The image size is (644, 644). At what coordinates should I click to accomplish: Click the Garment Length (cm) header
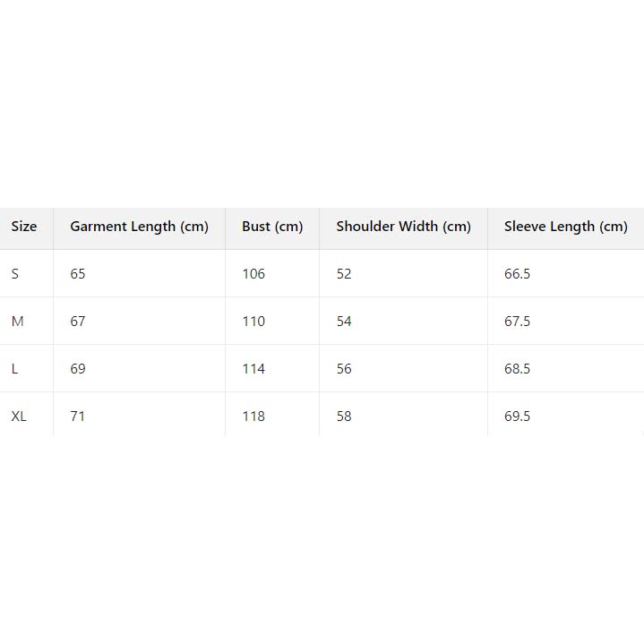(x=139, y=227)
